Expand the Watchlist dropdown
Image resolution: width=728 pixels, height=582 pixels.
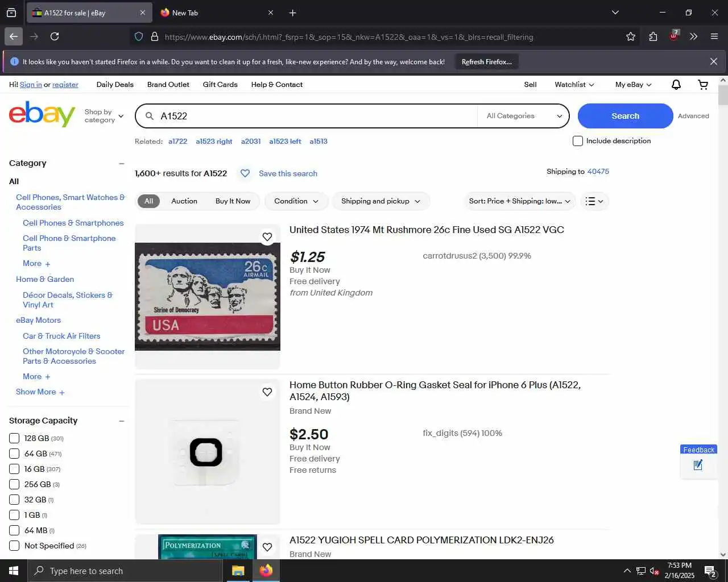coord(574,85)
